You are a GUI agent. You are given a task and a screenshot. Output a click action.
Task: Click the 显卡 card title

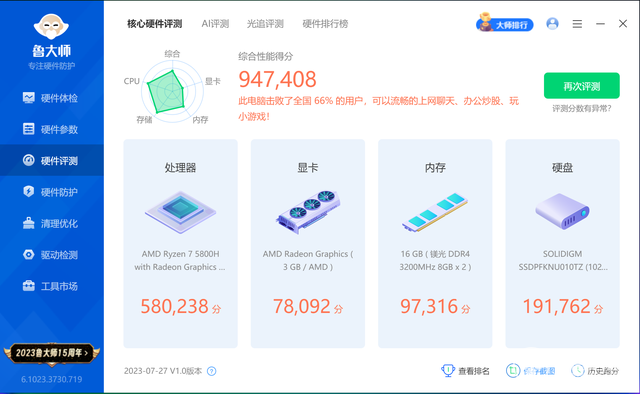pos(308,167)
